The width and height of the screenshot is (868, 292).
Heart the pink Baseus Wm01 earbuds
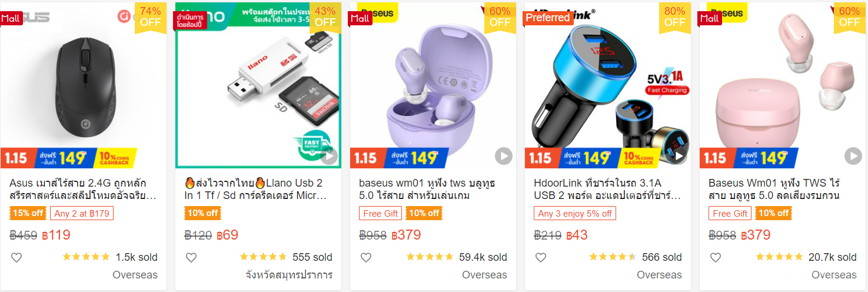coord(716,257)
